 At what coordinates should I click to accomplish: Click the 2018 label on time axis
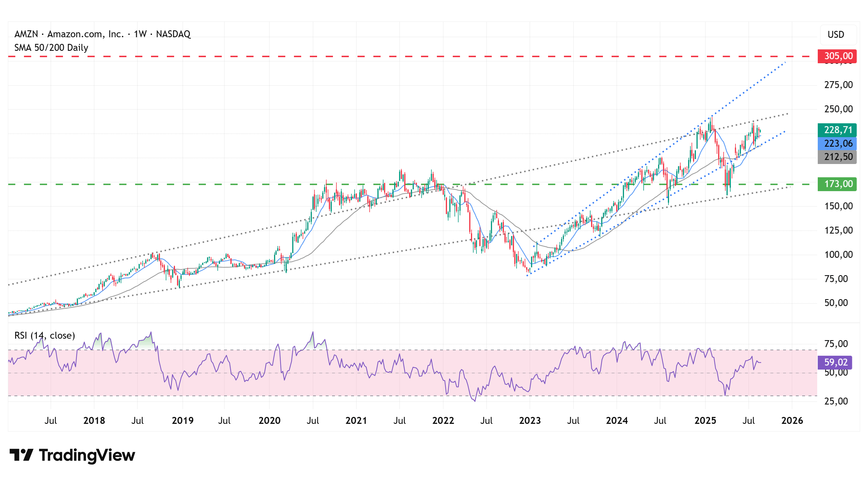(x=94, y=420)
